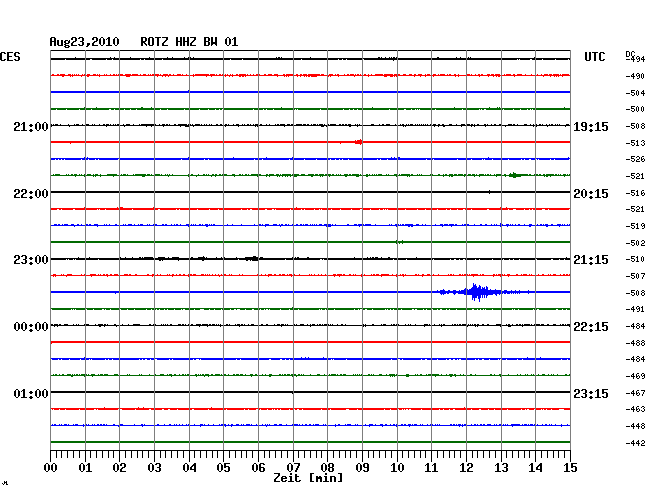This screenshot has height=494, width=650.
Task: Click the DC offset value -442
Action: [x=635, y=443]
